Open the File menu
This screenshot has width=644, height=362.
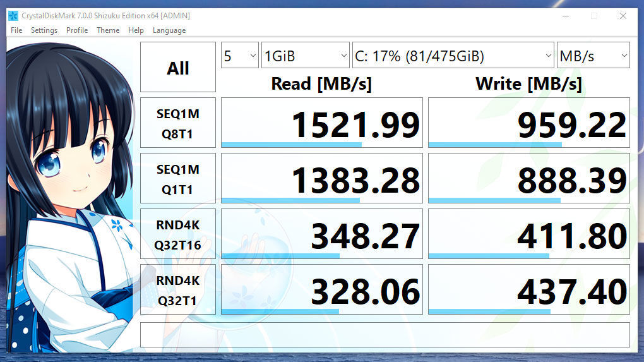coord(16,30)
